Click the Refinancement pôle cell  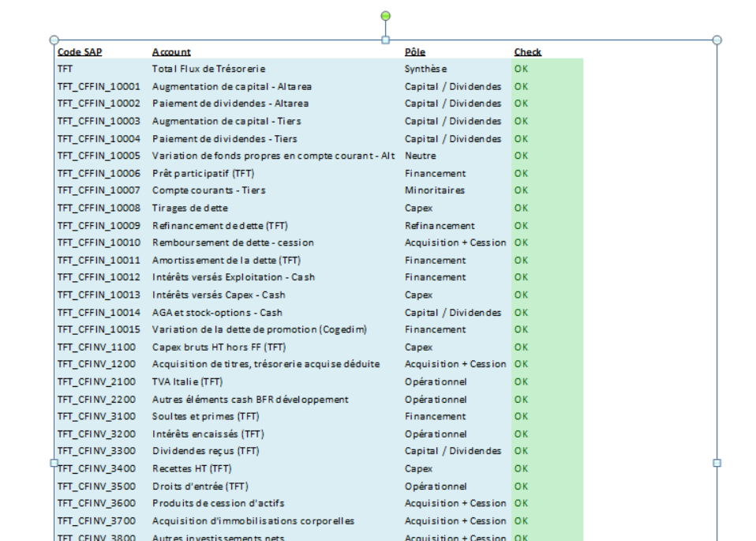tap(440, 225)
